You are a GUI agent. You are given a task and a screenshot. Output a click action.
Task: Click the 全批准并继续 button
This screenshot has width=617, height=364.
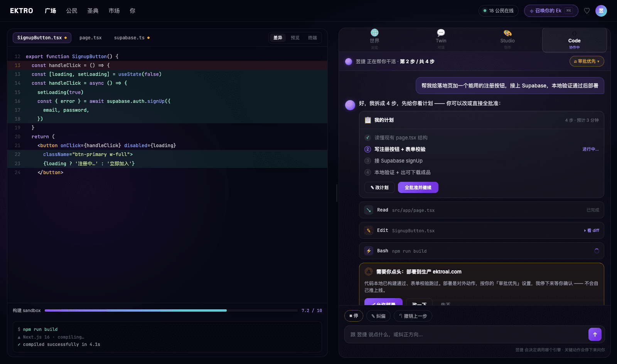418,188
